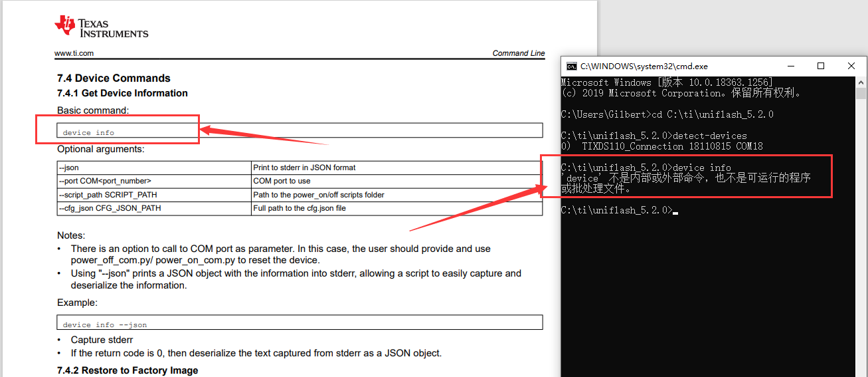Click the 'Command Line' header text
The width and height of the screenshot is (868, 377).
[x=519, y=53]
